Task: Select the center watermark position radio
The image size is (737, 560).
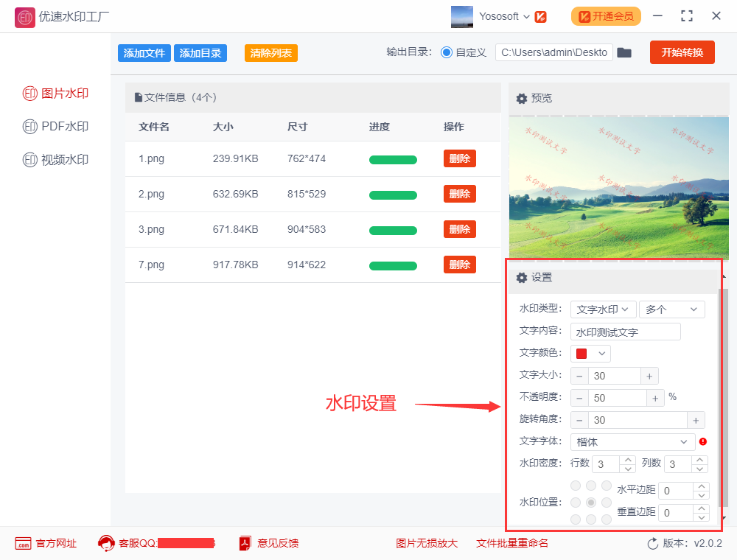Action: pyautogui.click(x=590, y=502)
